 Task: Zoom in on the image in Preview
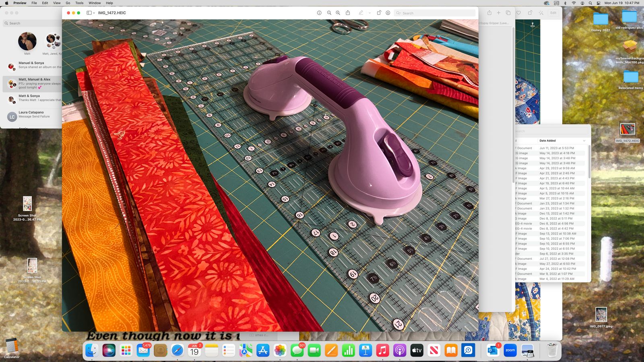[x=338, y=13]
